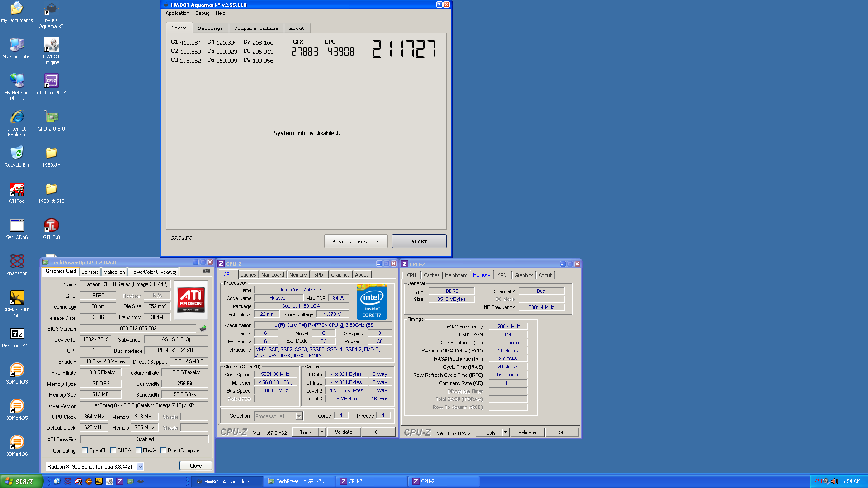Click the 3DMark2001 quick launch icon
This screenshot has width=868, height=488.
tap(99, 481)
